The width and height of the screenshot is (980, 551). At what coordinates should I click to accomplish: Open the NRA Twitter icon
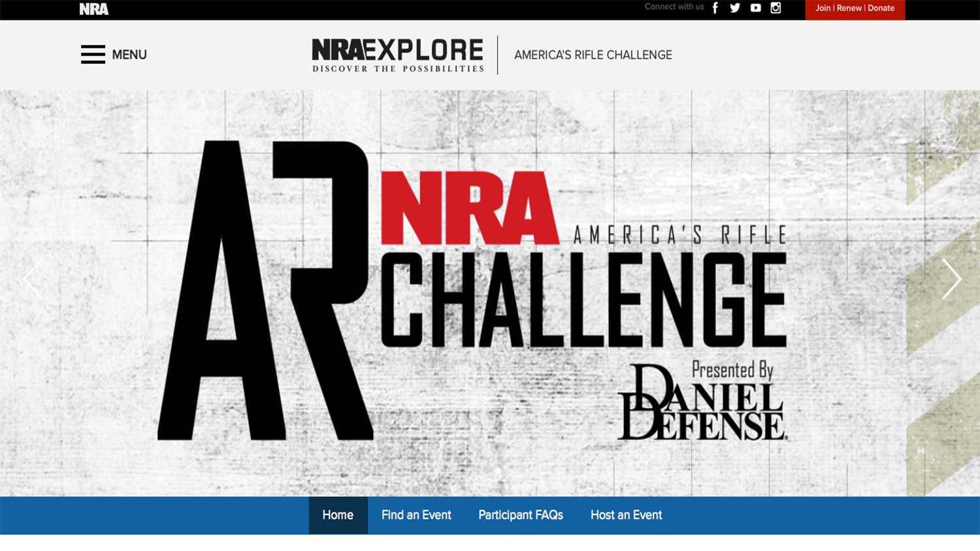point(735,8)
